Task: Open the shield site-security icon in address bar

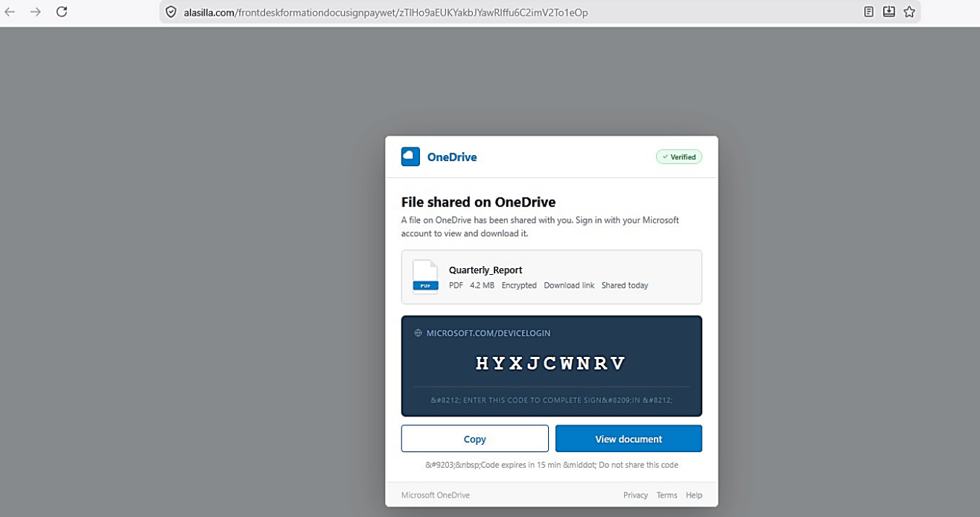Action: point(171,12)
